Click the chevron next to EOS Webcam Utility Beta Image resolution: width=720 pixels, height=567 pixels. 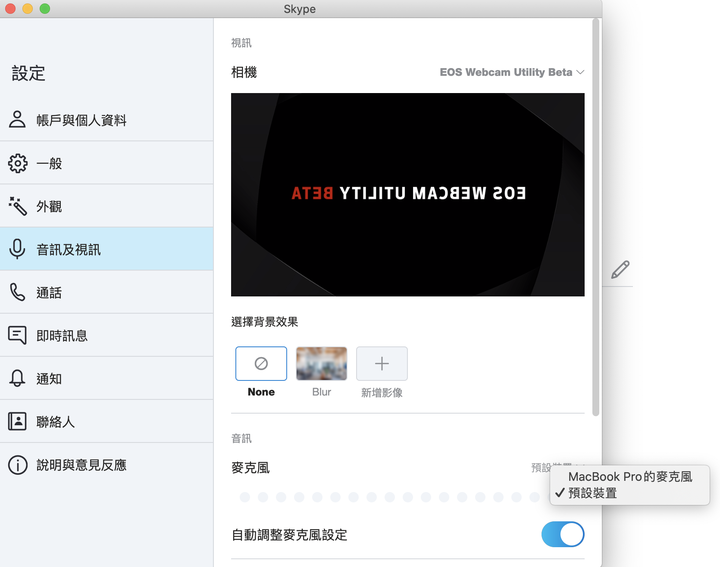point(580,72)
